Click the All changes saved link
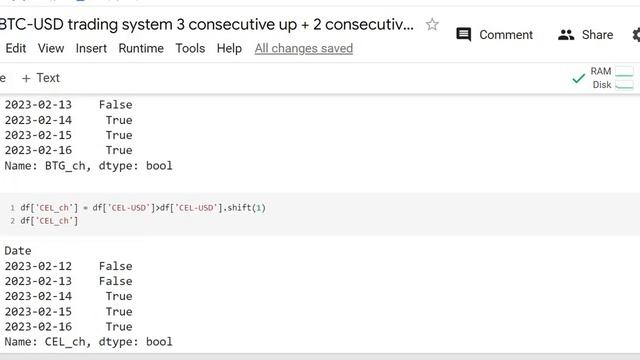The image size is (640, 360). (304, 49)
